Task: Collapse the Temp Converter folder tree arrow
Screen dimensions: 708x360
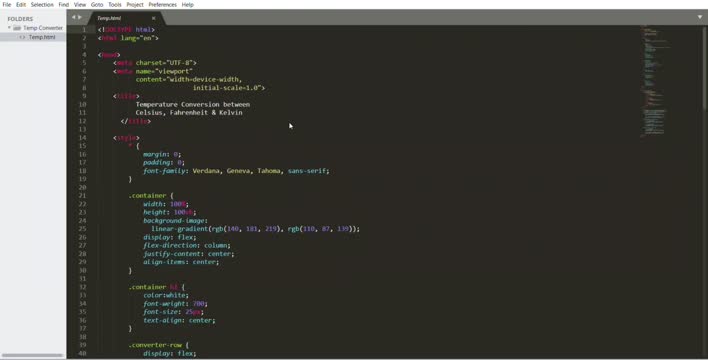Action: 9,28
